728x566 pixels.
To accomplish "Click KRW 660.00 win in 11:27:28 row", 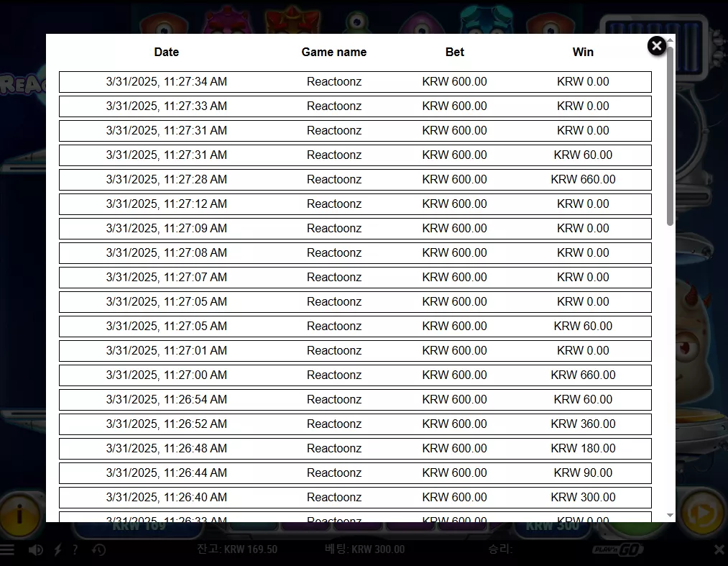I will [x=583, y=179].
